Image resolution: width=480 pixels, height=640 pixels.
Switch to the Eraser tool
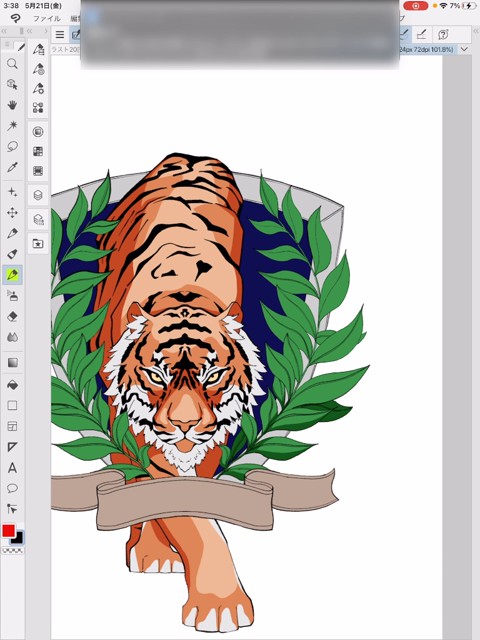(x=12, y=316)
